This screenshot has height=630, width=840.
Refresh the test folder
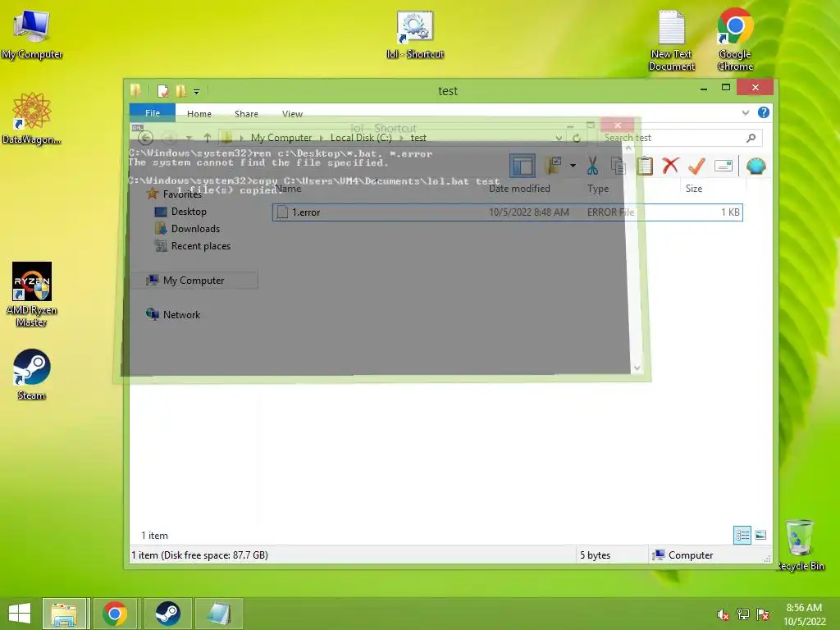click(577, 138)
